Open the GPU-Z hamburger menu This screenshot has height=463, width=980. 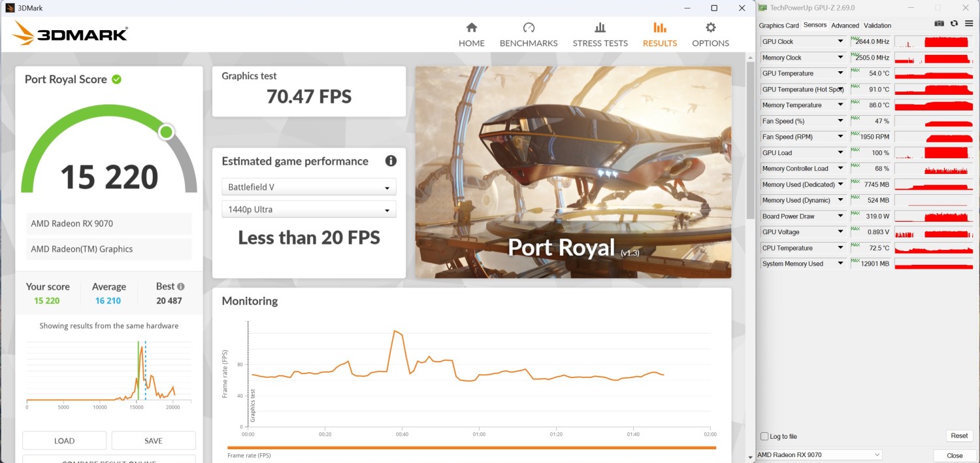tap(968, 24)
